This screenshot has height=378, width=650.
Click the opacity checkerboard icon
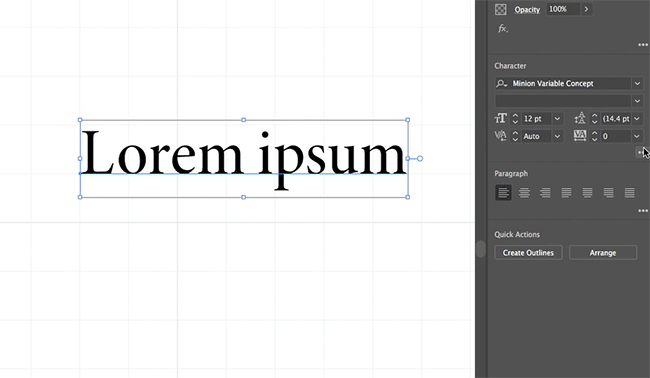[501, 9]
